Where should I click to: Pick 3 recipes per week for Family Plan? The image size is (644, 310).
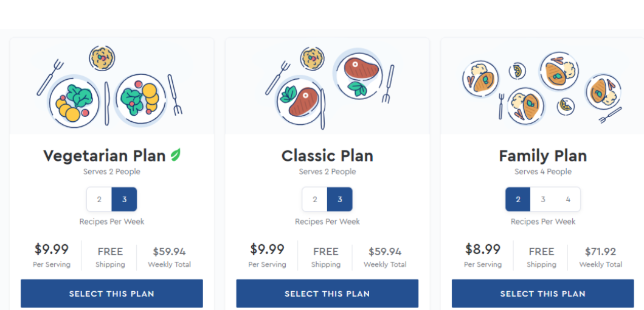coord(543,199)
